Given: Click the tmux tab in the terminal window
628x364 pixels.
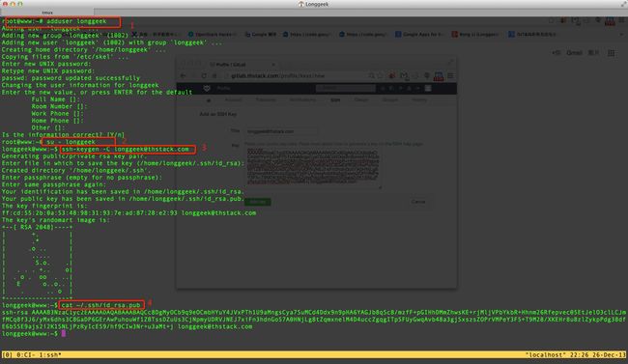Looking at the screenshot, I should 47,13.
